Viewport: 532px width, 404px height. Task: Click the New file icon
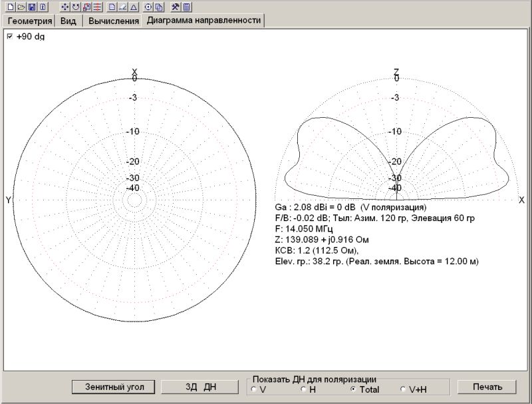coord(10,7)
